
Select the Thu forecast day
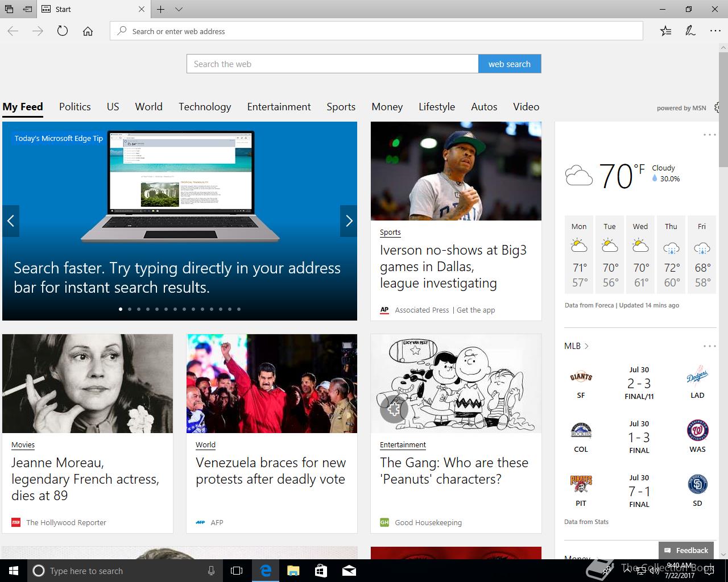tap(671, 255)
